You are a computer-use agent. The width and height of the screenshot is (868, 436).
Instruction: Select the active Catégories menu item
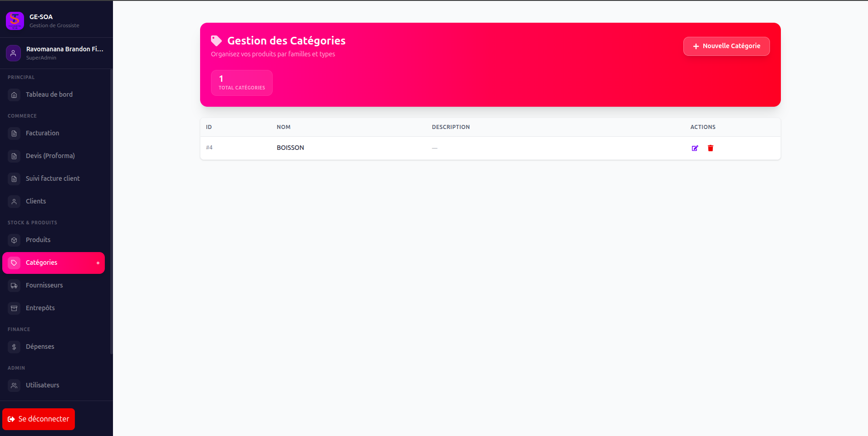[54, 263]
